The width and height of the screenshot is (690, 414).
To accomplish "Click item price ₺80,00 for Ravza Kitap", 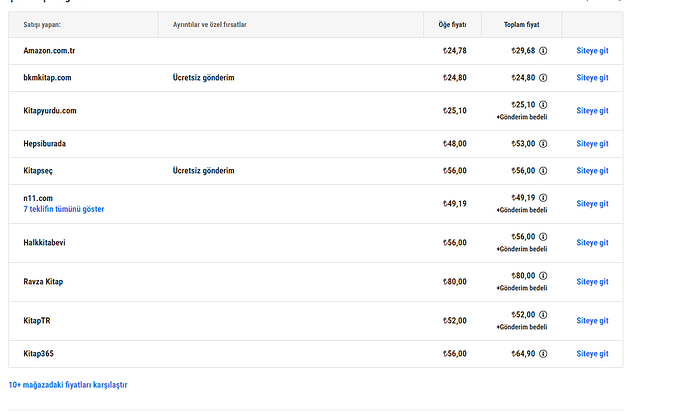I will (455, 282).
